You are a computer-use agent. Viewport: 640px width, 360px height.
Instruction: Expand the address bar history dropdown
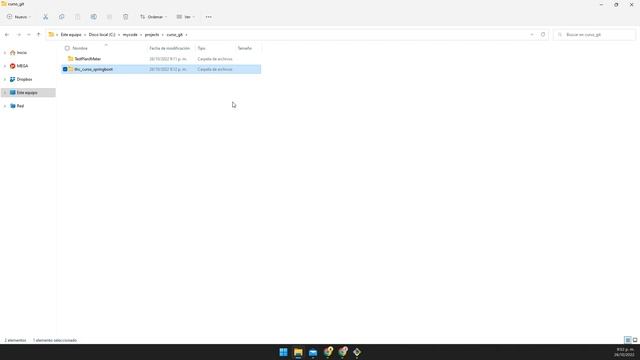(x=532, y=35)
